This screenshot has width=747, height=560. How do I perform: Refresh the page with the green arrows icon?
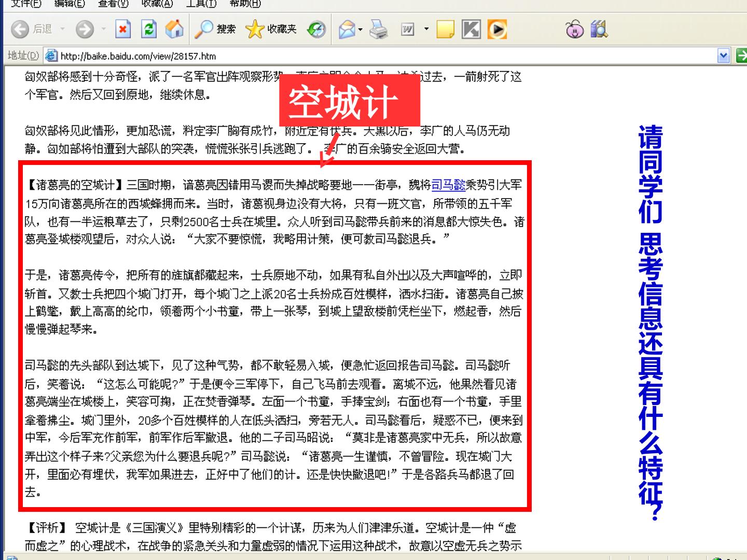click(149, 29)
